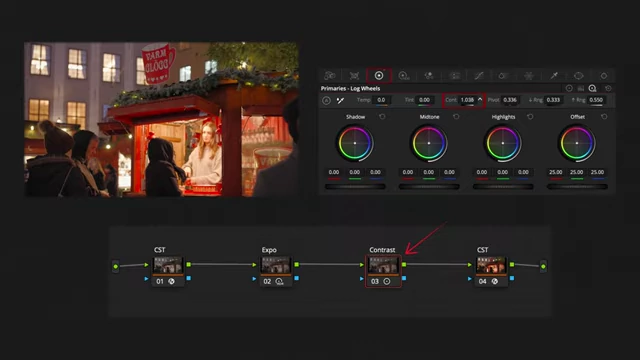Reset the Shadow wheel

(382, 117)
